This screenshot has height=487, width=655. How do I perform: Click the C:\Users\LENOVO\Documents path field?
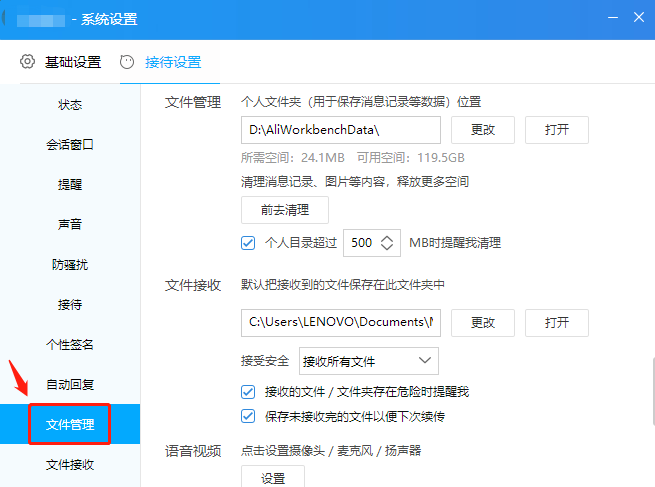tap(341, 323)
